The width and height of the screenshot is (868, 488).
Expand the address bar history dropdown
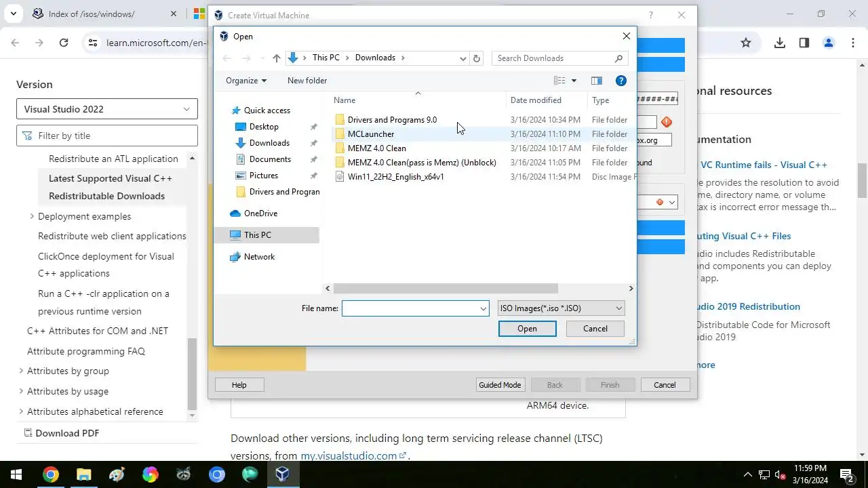(463, 58)
